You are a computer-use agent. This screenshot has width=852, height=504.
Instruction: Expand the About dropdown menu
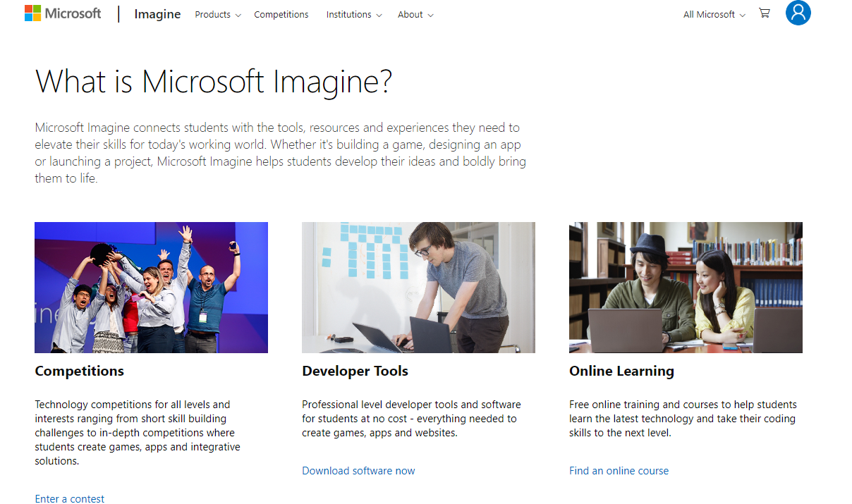[x=415, y=15]
